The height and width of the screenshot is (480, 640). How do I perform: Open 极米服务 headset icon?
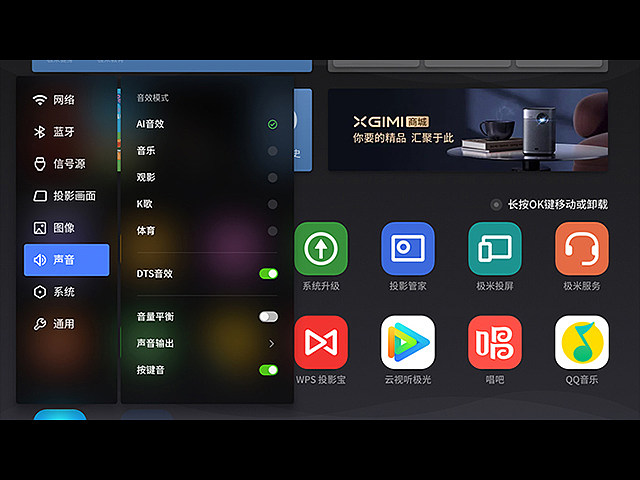582,248
